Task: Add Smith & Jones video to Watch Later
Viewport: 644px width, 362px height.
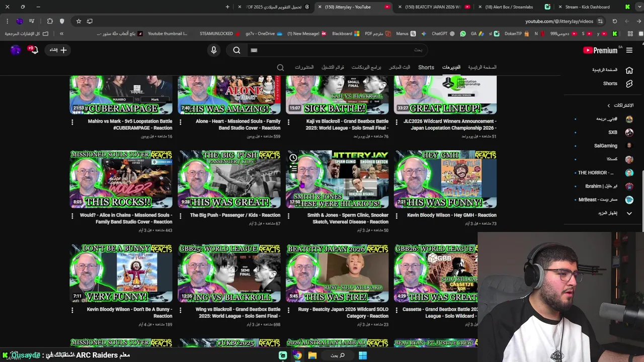Action: click(x=293, y=158)
